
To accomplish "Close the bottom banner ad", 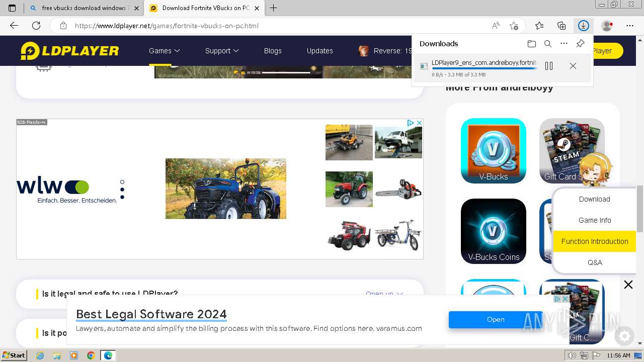I will click(x=565, y=299).
